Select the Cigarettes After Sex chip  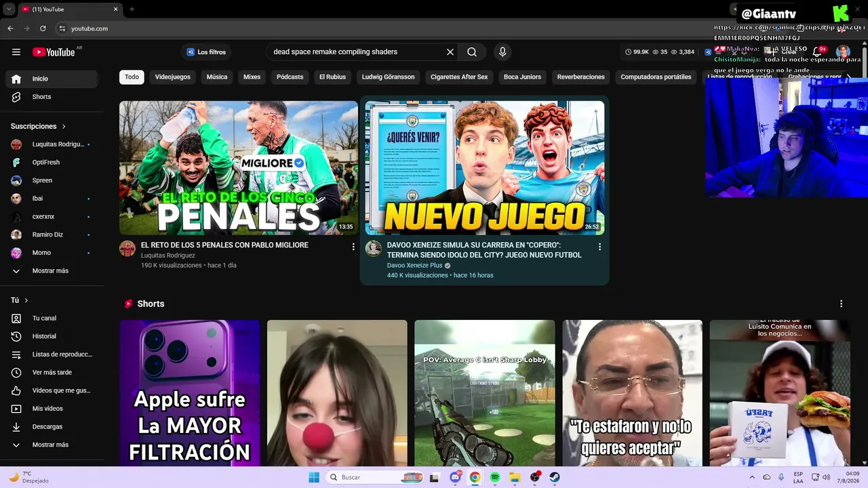pos(459,77)
